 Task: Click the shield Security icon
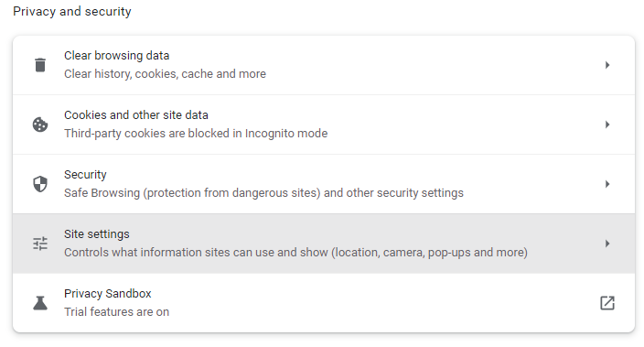click(x=40, y=184)
